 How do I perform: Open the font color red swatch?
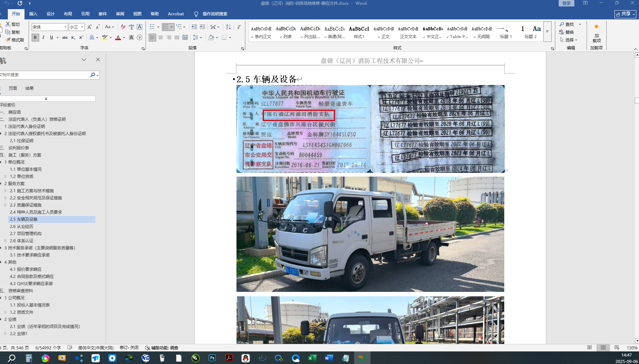pyautogui.click(x=118, y=37)
